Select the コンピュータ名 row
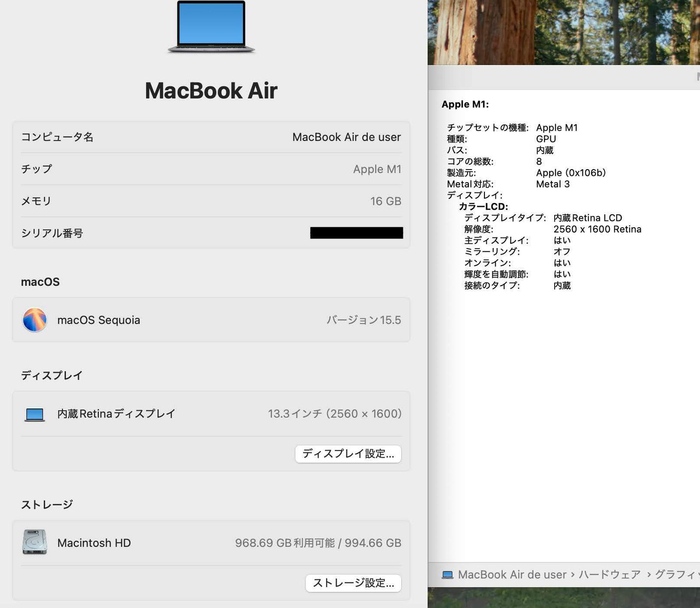This screenshot has width=700, height=608. [x=211, y=137]
